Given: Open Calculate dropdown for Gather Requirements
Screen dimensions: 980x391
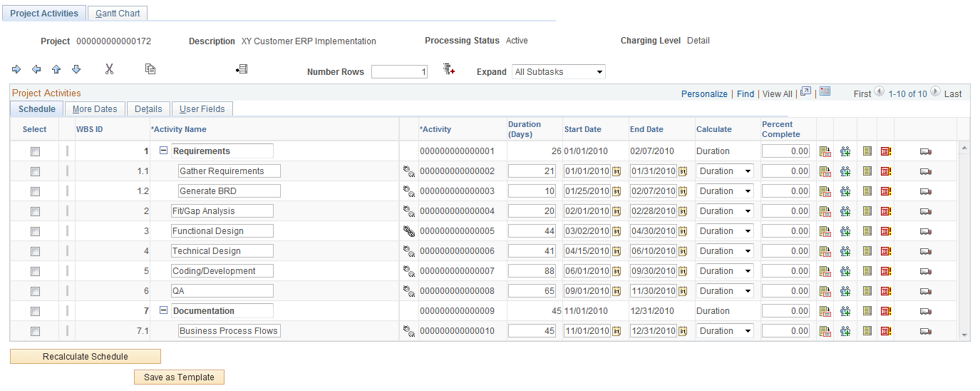Looking at the screenshot, I should click(x=726, y=171).
